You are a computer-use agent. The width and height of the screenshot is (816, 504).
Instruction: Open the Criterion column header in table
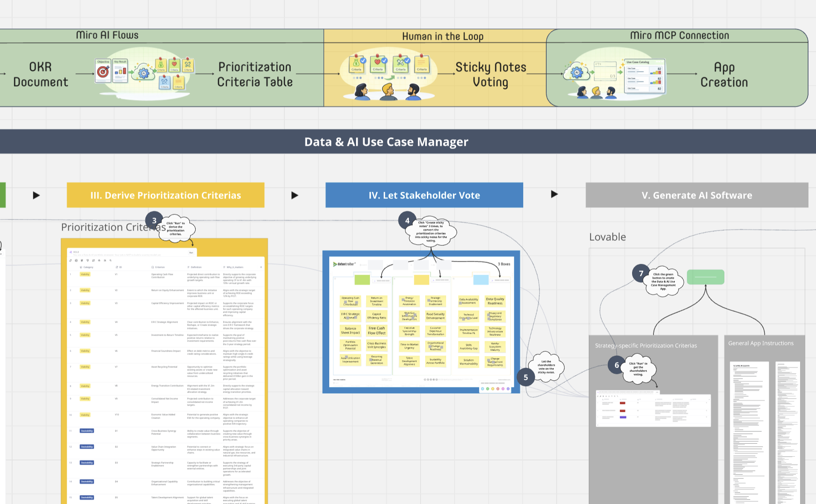tap(160, 267)
